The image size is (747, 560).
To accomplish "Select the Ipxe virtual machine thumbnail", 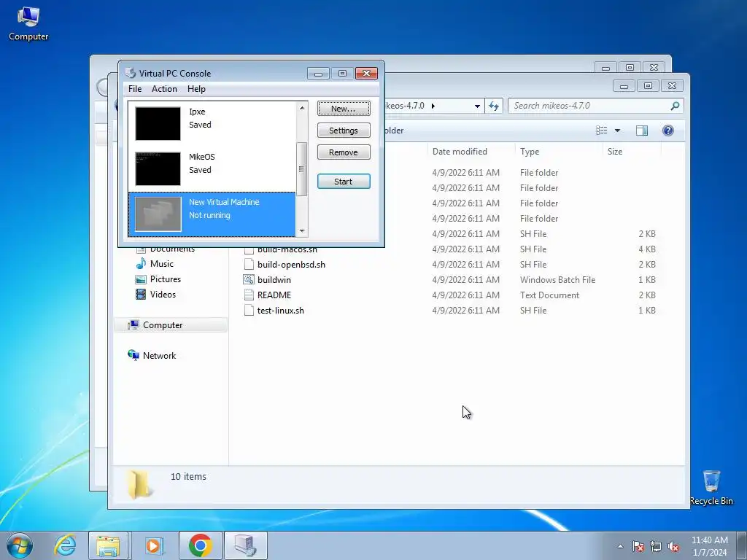I will (158, 123).
